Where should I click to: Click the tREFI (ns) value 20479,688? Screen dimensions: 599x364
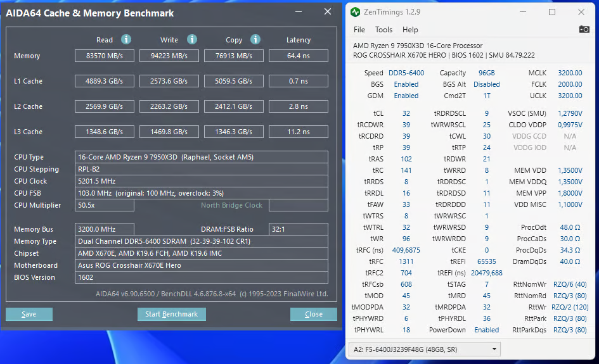486,273
